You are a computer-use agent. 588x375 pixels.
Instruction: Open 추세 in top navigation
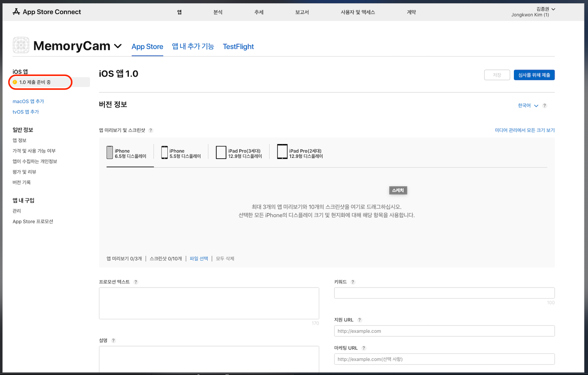point(259,12)
